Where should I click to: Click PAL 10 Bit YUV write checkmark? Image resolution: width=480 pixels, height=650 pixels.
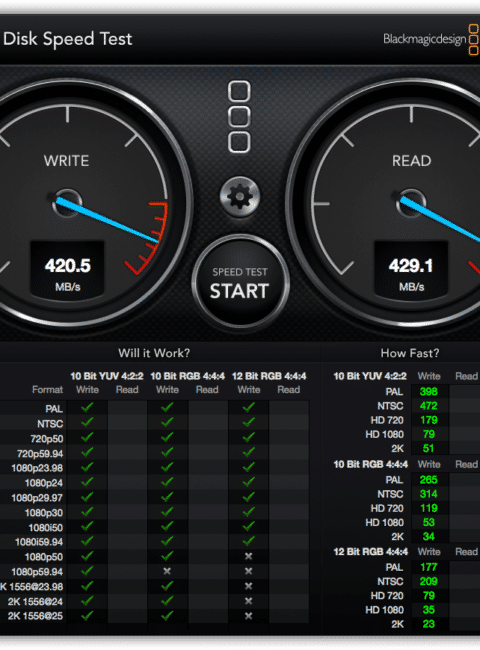(87, 407)
